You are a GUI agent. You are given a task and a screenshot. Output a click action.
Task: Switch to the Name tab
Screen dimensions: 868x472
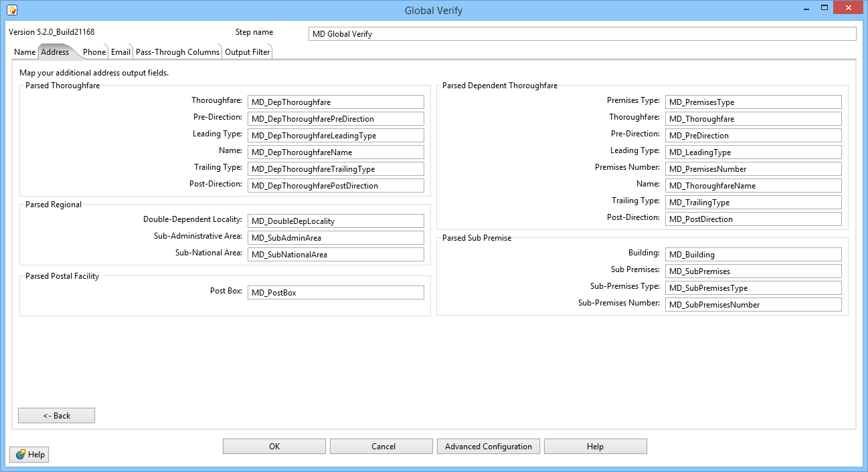point(25,52)
